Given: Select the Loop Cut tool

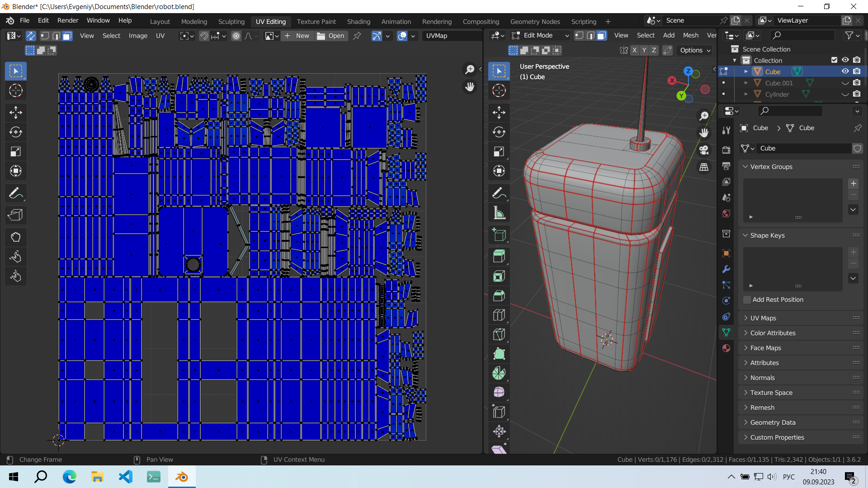Looking at the screenshot, I should 499,315.
